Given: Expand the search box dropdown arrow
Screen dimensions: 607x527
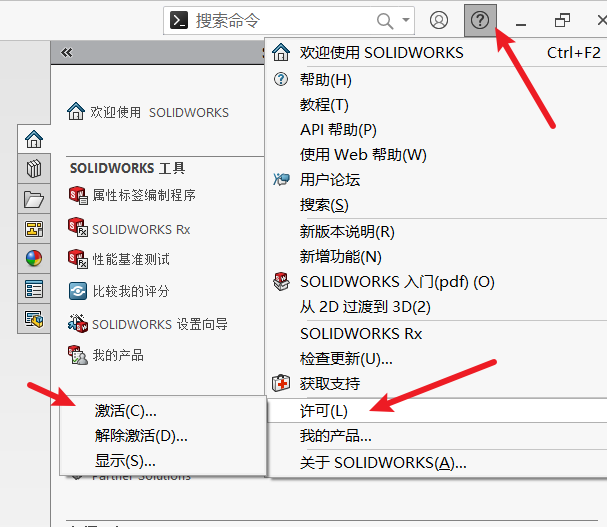Looking at the screenshot, I should pyautogui.click(x=406, y=19).
